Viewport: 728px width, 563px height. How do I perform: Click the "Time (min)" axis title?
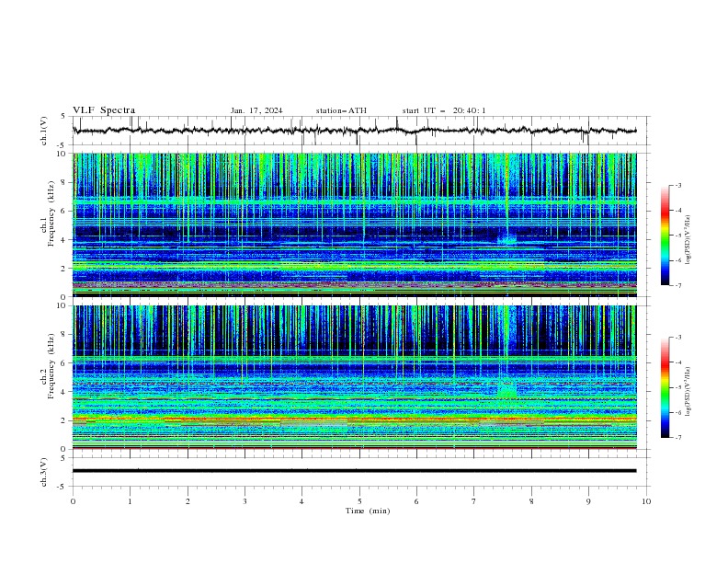(368, 511)
